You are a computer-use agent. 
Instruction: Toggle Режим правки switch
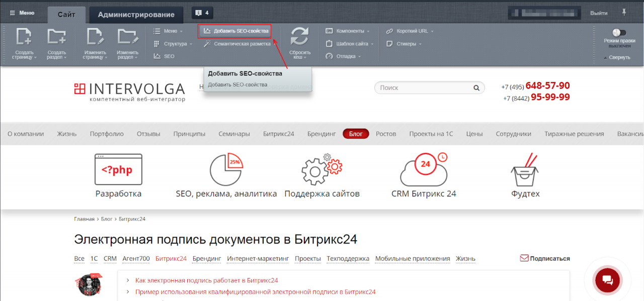pos(618,33)
